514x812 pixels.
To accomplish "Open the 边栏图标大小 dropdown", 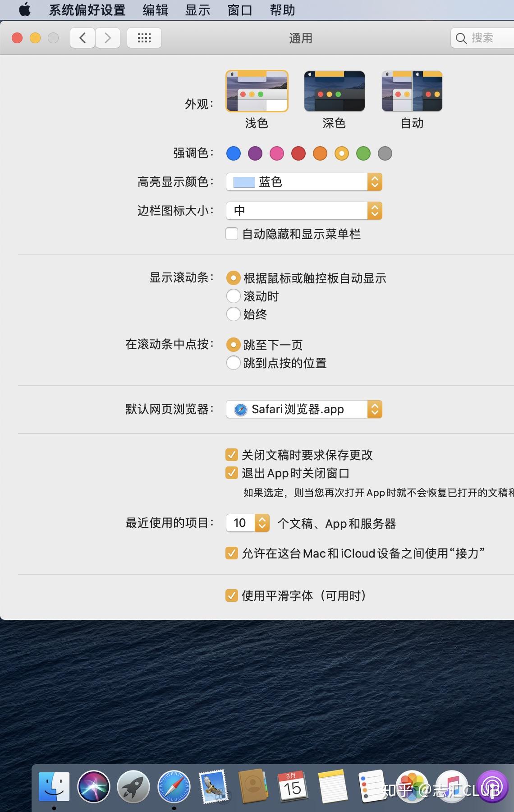I will tap(304, 211).
